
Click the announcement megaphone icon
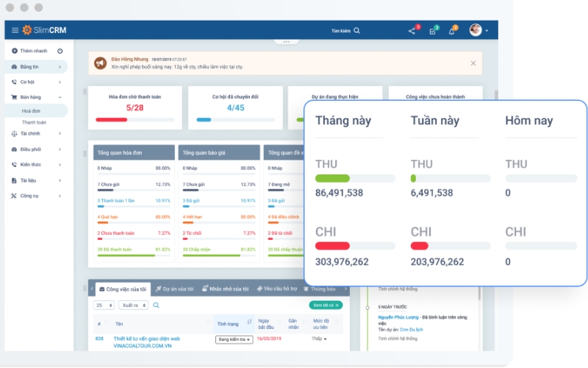tap(100, 63)
